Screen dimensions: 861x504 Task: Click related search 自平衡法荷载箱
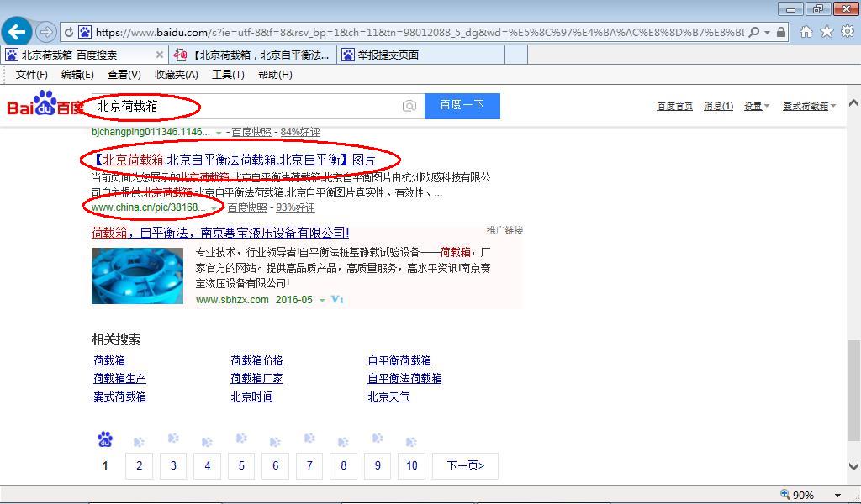point(404,378)
